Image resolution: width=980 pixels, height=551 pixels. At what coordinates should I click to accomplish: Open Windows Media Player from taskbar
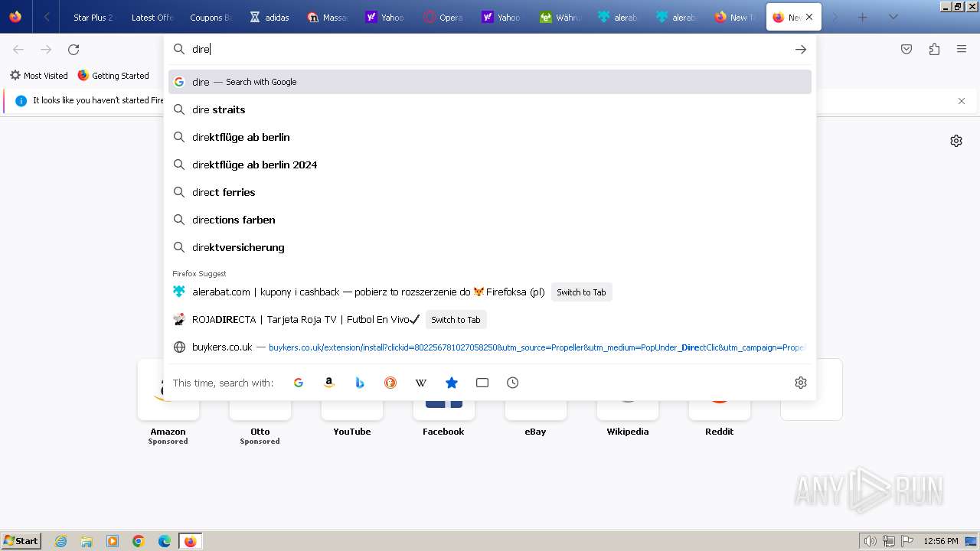pos(113,541)
